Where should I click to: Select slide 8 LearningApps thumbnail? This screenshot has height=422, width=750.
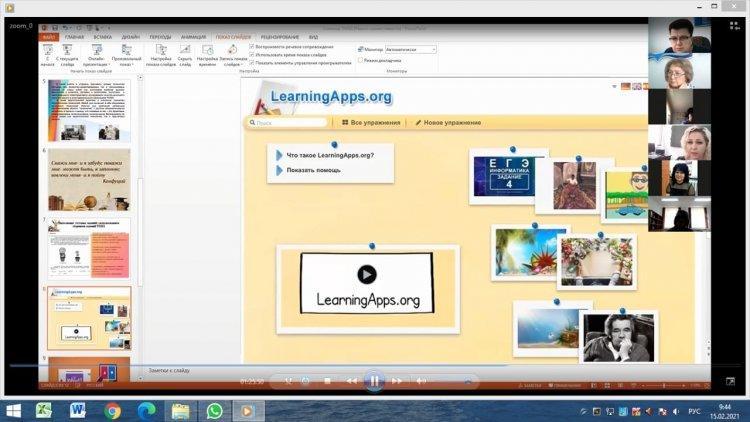89,318
